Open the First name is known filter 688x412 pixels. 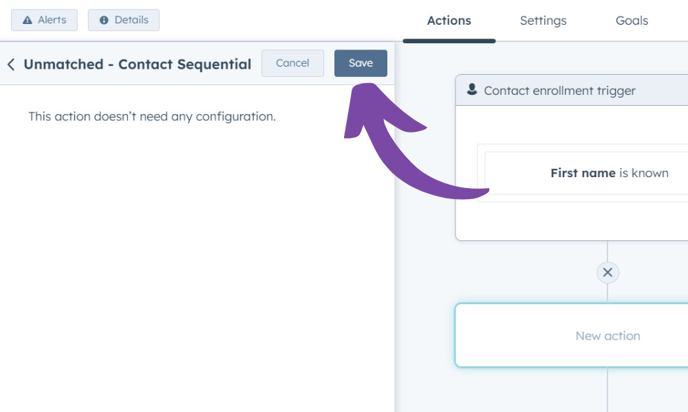point(609,173)
